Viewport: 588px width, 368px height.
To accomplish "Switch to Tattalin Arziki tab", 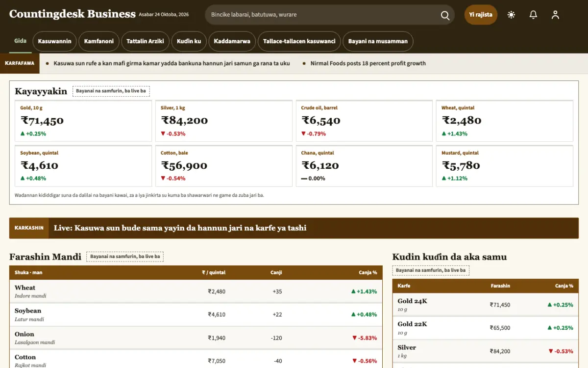I will (145, 41).
